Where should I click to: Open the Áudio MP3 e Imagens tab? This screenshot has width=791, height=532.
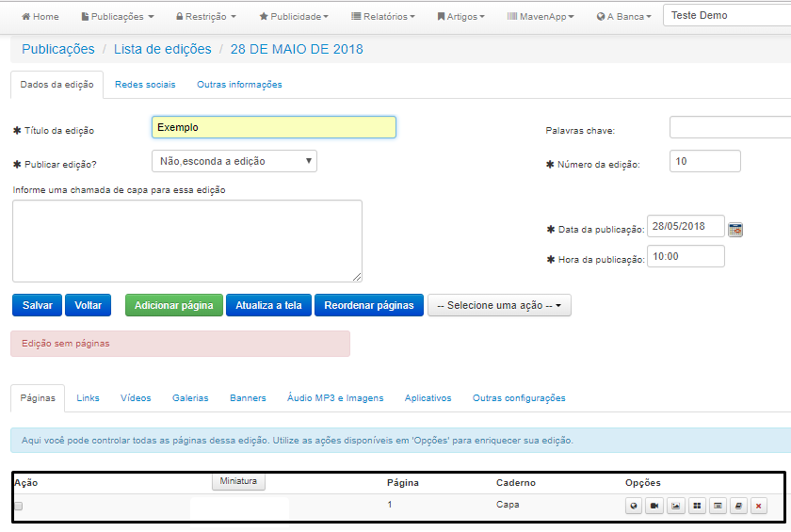point(335,398)
